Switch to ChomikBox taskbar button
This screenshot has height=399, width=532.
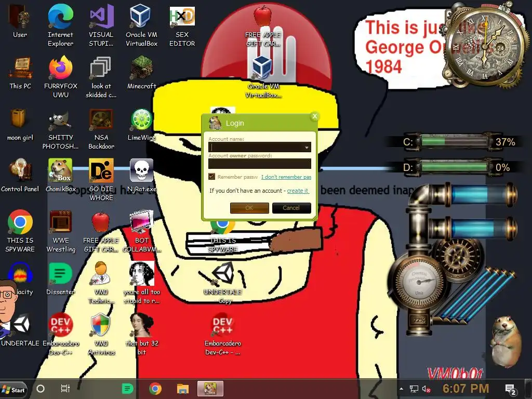(210, 389)
